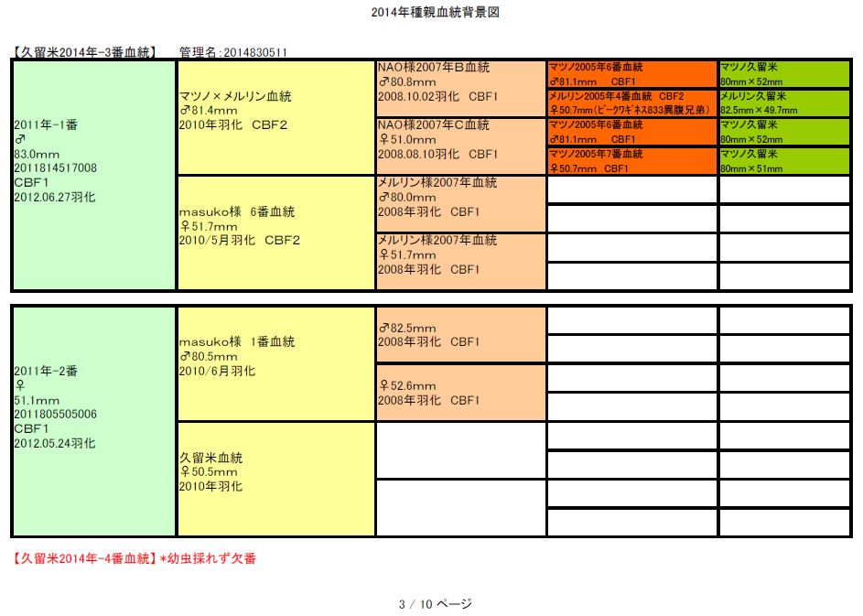Viewport: 863px width, 616px height.
Task: Click the green 2011年-2番 ♀ 51.1mm cell
Action: coord(93,421)
